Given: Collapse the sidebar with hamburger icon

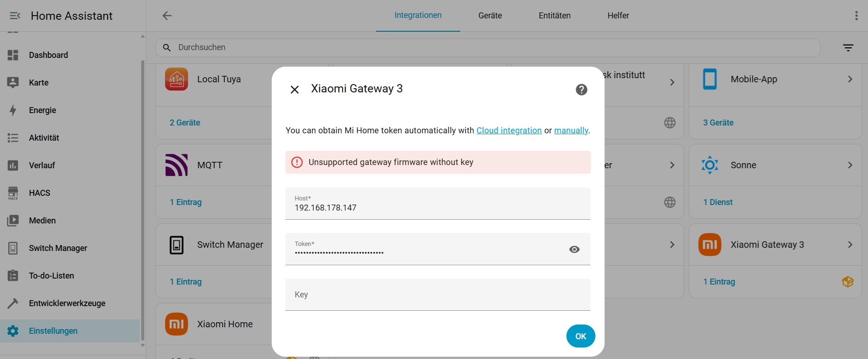Looking at the screenshot, I should [x=15, y=16].
